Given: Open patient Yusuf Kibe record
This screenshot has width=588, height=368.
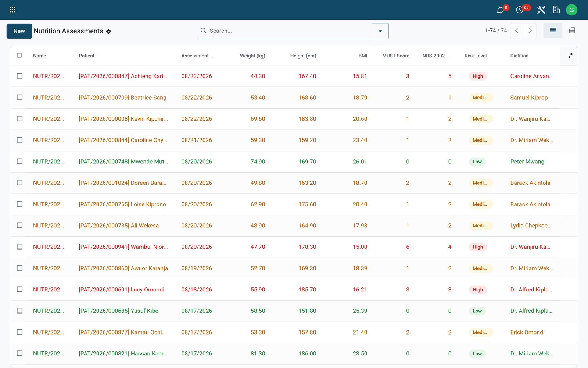Looking at the screenshot, I should coord(118,311).
